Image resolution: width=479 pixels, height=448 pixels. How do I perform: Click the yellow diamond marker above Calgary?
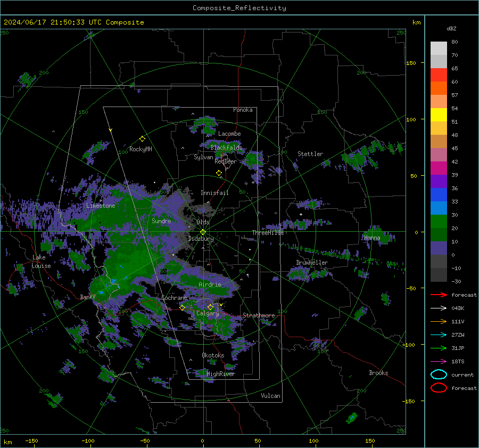(210, 307)
